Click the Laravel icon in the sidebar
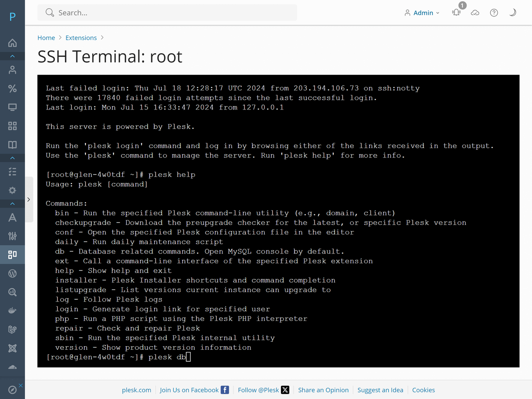The image size is (532, 399). pyautogui.click(x=12, y=329)
